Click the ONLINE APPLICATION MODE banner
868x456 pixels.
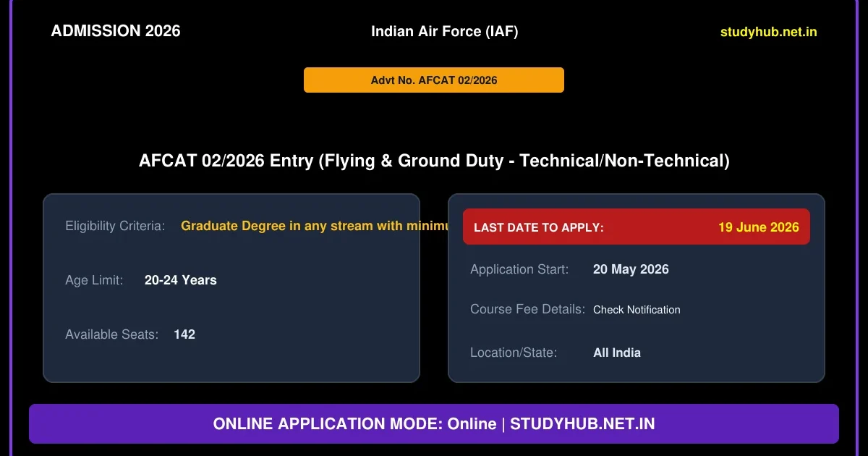click(x=434, y=424)
